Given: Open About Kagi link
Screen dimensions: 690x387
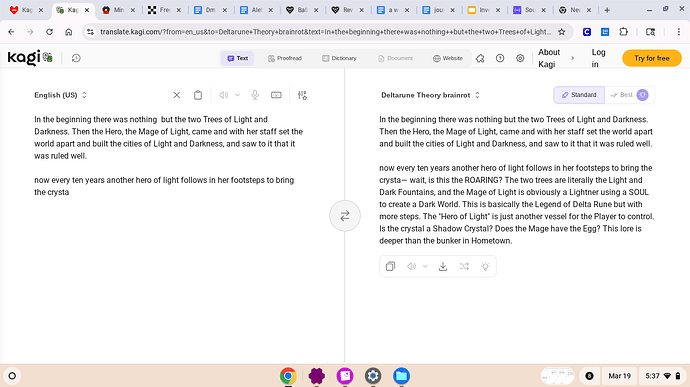Looking at the screenshot, I should tap(549, 58).
